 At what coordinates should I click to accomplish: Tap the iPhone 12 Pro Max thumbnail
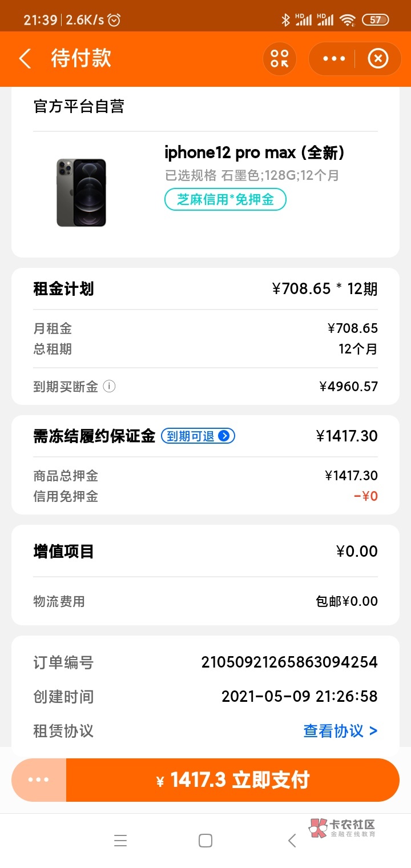[x=81, y=192]
